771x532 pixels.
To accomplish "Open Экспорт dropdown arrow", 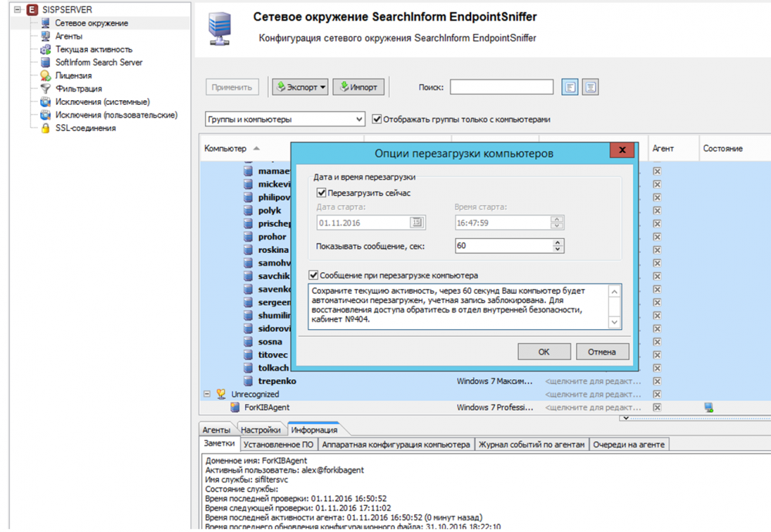I will pos(322,87).
